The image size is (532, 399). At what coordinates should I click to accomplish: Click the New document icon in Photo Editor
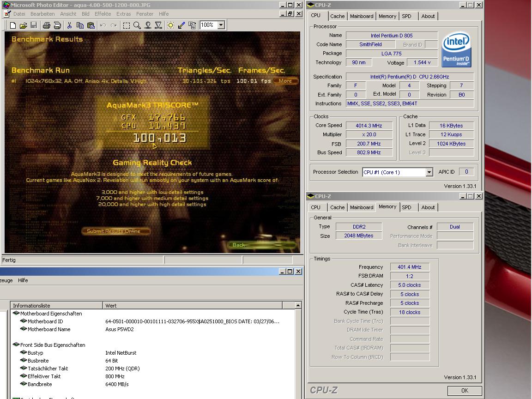[12, 25]
